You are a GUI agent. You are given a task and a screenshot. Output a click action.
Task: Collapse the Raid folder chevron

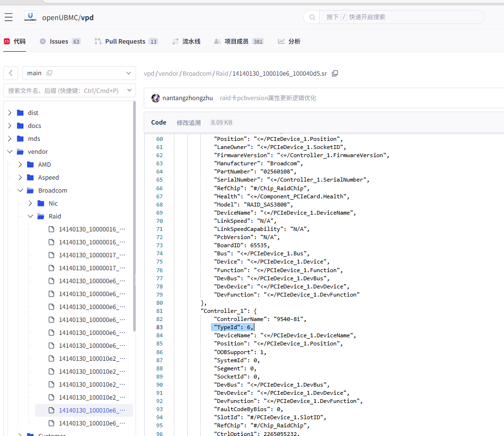30,217
